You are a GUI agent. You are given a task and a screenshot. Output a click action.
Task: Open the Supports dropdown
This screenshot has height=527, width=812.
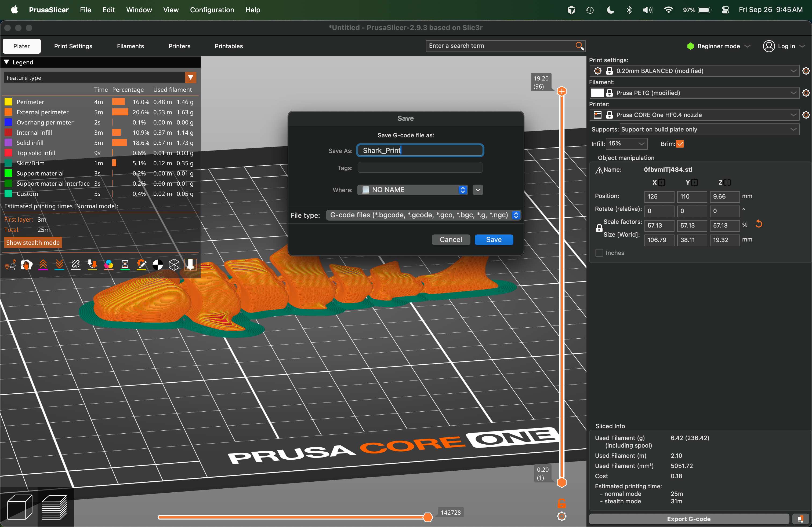[709, 130]
